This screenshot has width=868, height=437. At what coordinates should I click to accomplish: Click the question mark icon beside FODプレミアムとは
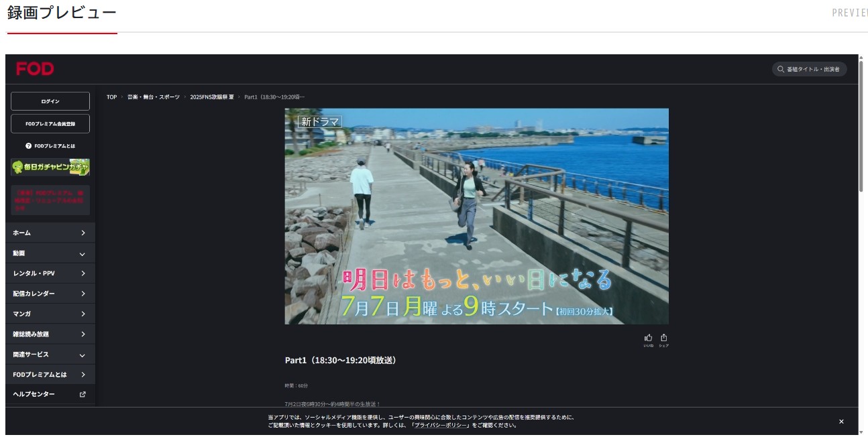click(x=29, y=145)
